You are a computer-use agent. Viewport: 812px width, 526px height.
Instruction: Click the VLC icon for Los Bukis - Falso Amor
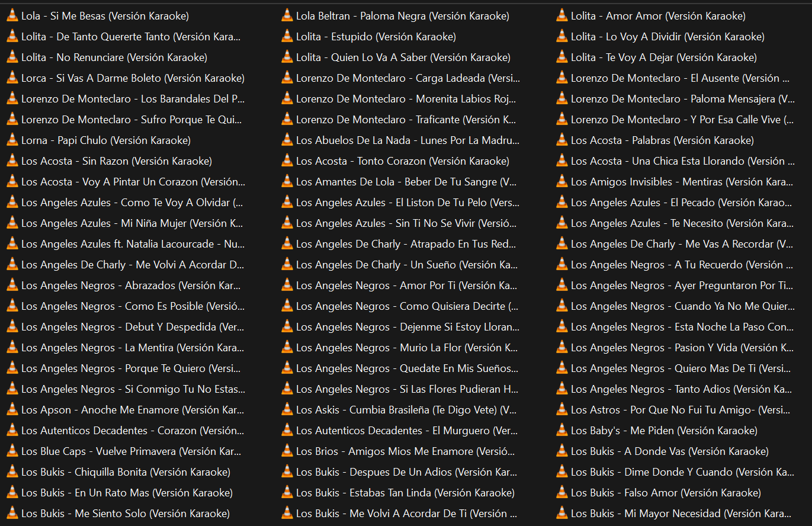[x=562, y=493]
